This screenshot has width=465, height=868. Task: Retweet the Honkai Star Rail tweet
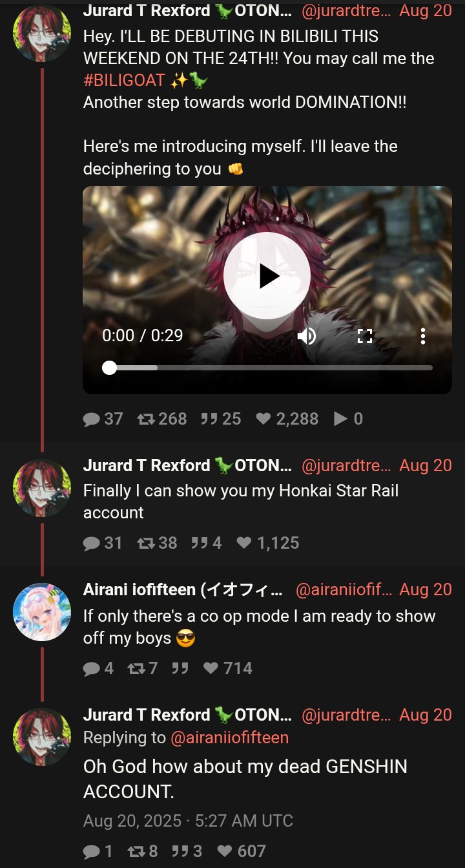pyautogui.click(x=146, y=544)
